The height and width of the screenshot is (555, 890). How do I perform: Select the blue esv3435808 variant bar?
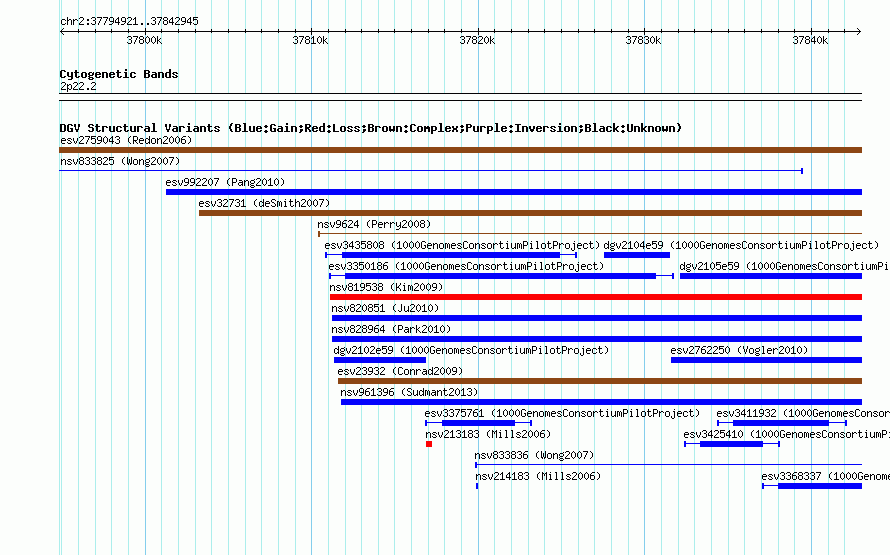click(x=451, y=255)
